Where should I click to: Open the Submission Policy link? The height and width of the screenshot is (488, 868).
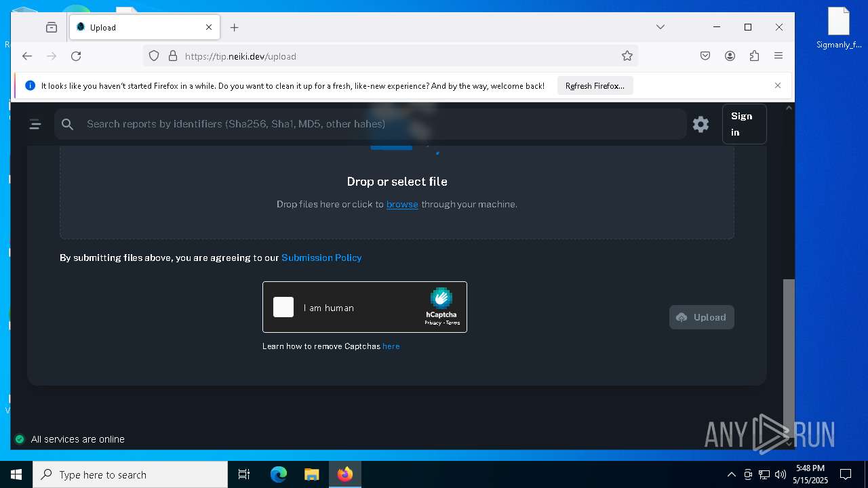(321, 258)
